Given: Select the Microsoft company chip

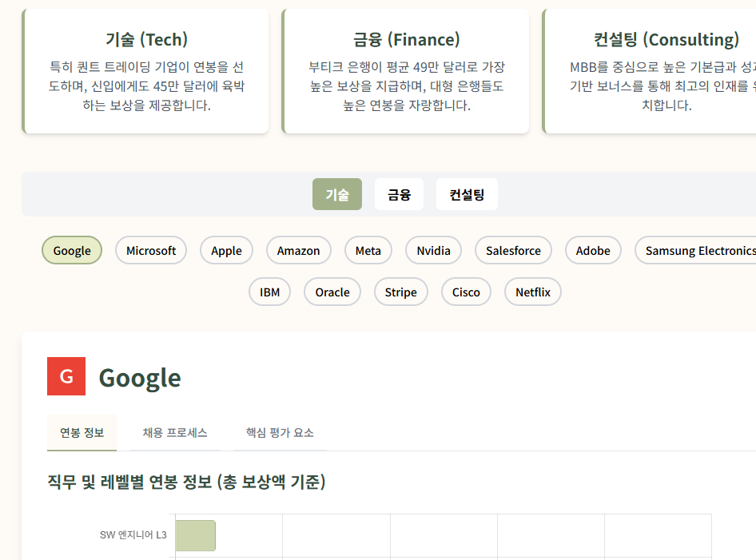Looking at the screenshot, I should click(x=151, y=250).
